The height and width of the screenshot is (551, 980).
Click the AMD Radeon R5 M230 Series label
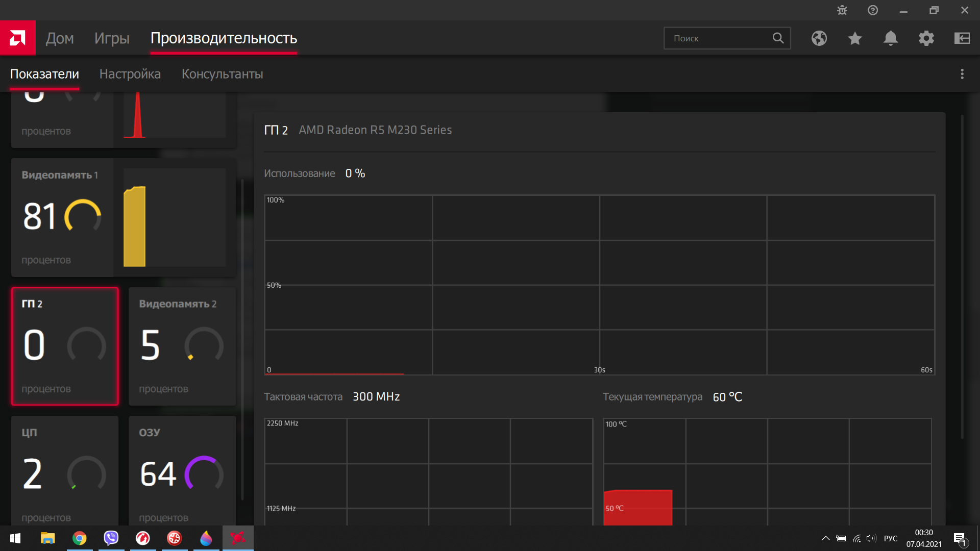(x=375, y=130)
